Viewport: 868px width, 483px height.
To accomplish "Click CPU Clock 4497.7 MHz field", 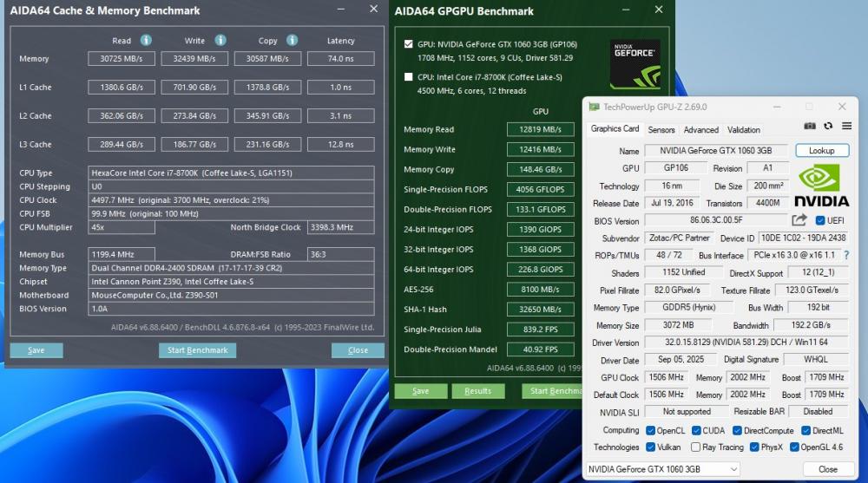I will (231, 199).
